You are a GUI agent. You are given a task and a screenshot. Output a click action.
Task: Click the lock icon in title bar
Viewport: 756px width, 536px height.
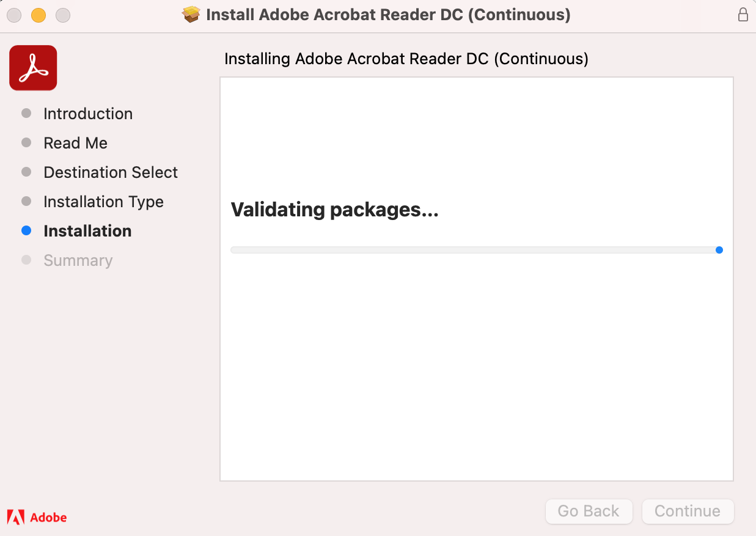click(x=743, y=15)
